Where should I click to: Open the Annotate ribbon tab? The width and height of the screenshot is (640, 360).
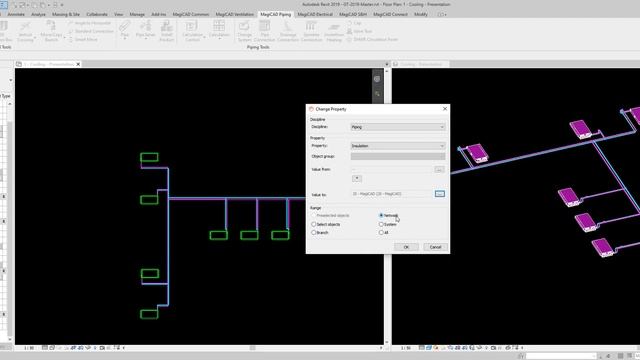coord(16,14)
